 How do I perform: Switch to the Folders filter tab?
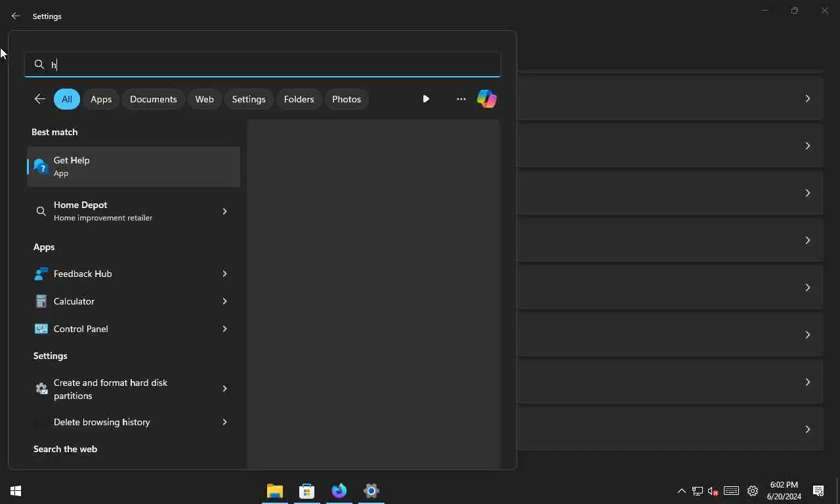click(x=299, y=99)
